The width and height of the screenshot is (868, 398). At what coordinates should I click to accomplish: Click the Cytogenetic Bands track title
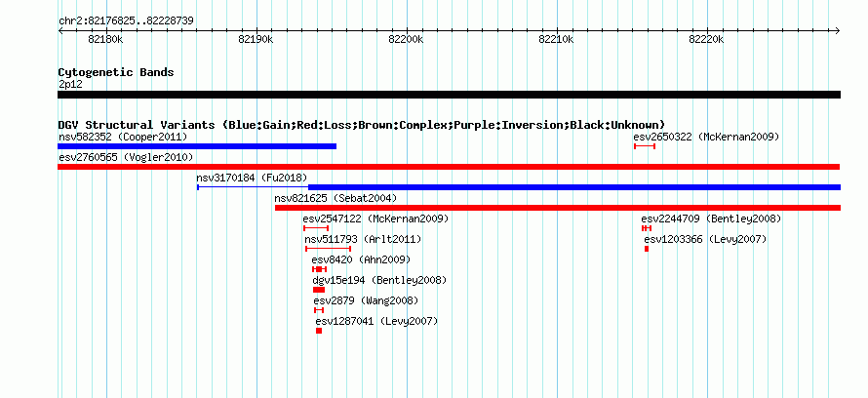click(116, 72)
